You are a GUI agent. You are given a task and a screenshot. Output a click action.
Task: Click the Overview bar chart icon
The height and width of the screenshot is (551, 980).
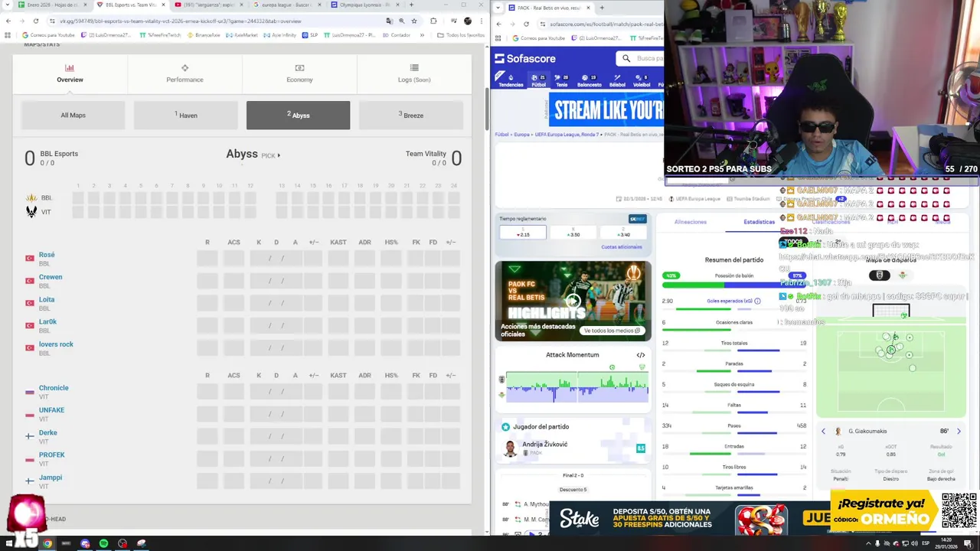pyautogui.click(x=70, y=68)
